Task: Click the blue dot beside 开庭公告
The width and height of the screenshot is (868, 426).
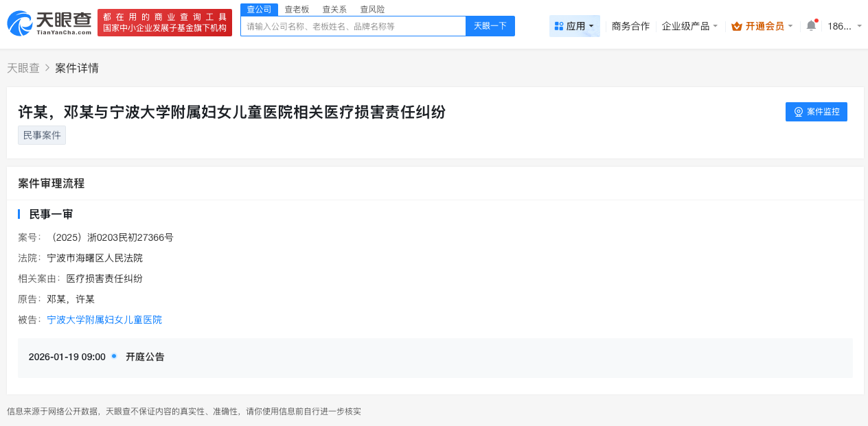Action: (x=113, y=357)
